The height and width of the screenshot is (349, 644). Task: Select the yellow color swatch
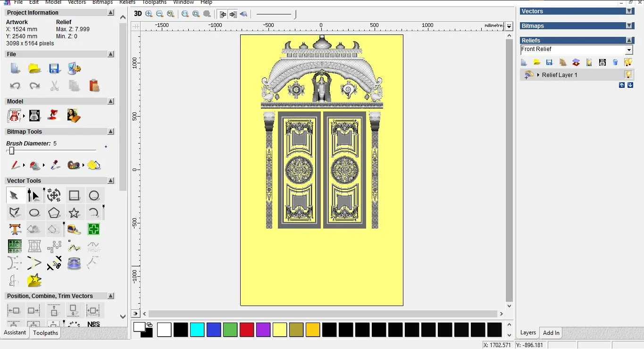[x=280, y=330]
